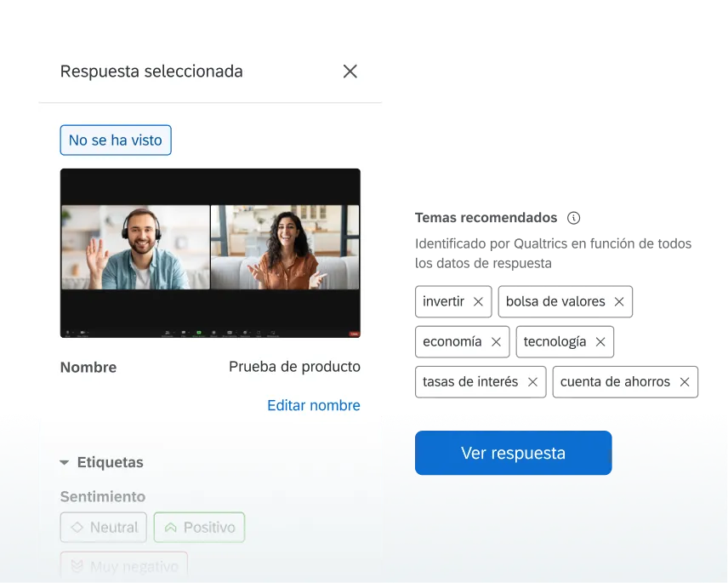Click the camera icon in the video toolbar

tap(82, 331)
